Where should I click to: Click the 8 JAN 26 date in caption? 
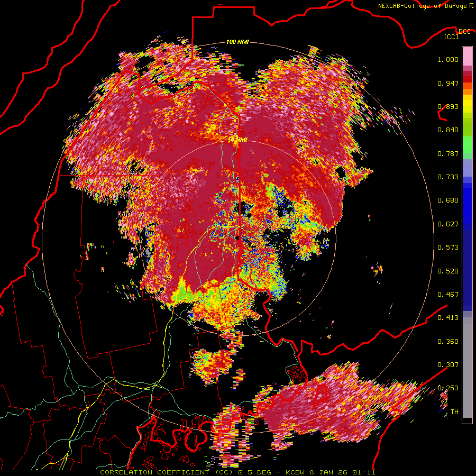point(329,472)
